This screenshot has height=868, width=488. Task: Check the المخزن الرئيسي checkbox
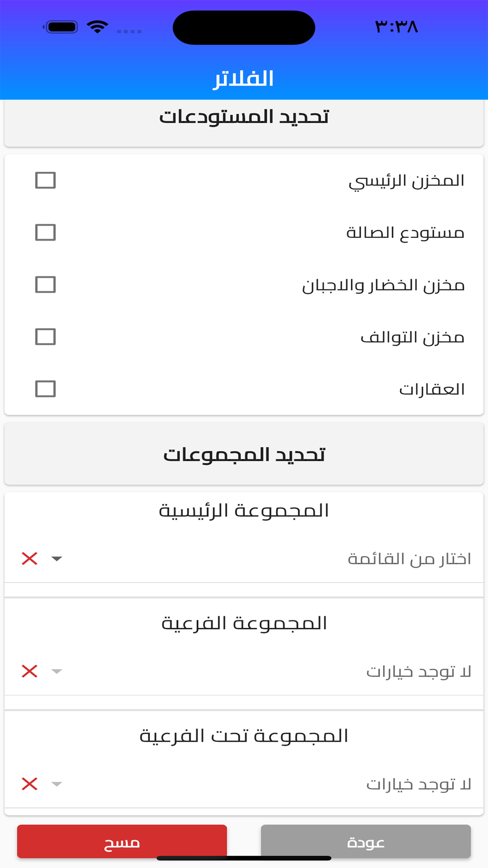tap(45, 180)
